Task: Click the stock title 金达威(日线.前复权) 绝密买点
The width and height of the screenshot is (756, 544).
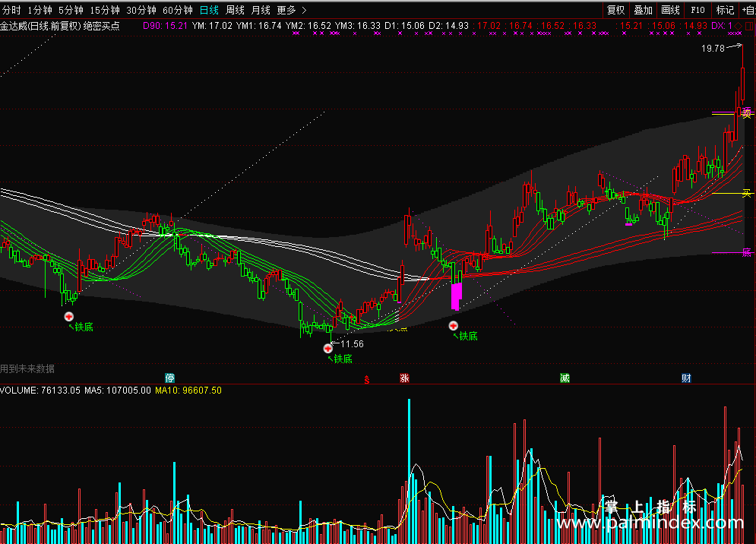Action: [x=60, y=26]
